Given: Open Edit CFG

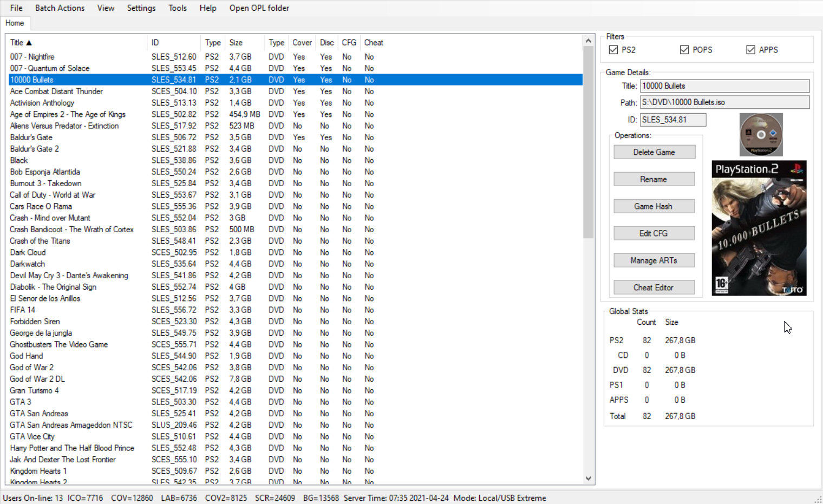Looking at the screenshot, I should (x=654, y=233).
